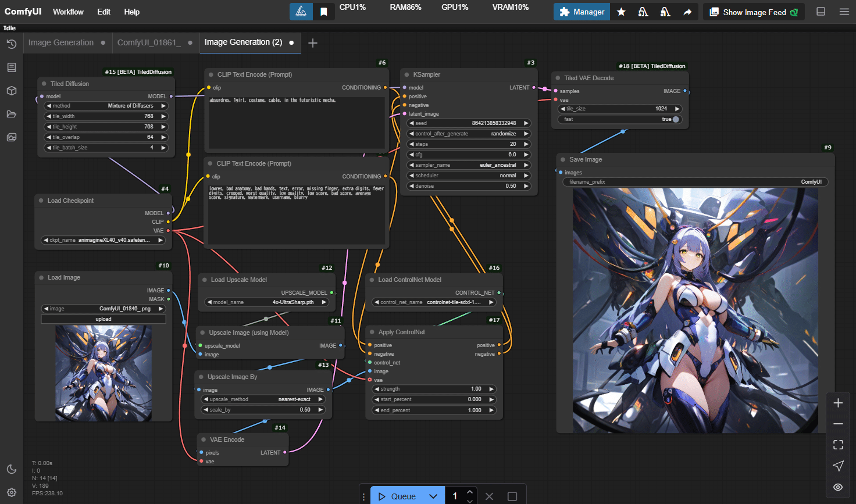This screenshot has width=856, height=504.
Task: Open the workflows folder icon in sidebar
Action: (11, 114)
